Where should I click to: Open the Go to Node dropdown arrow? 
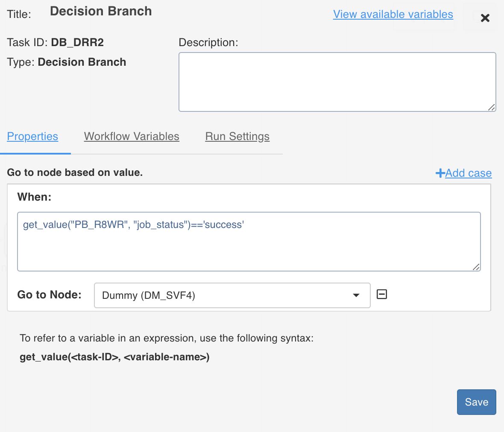(x=356, y=295)
